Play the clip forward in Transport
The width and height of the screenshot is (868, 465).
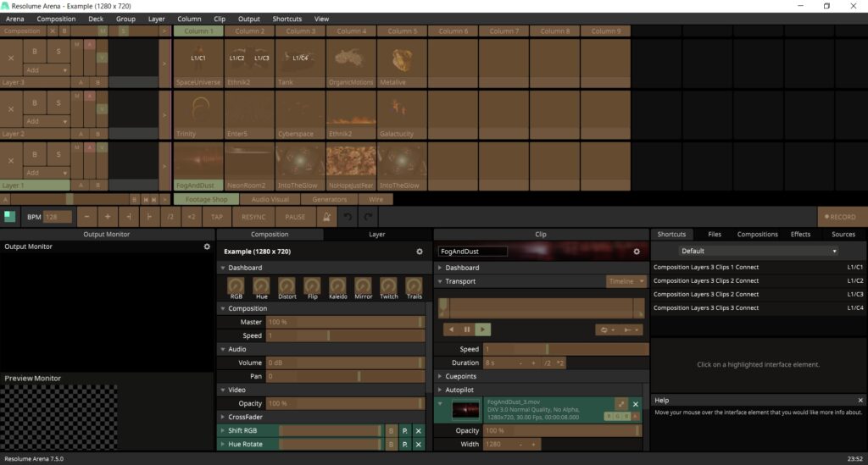pyautogui.click(x=482, y=329)
